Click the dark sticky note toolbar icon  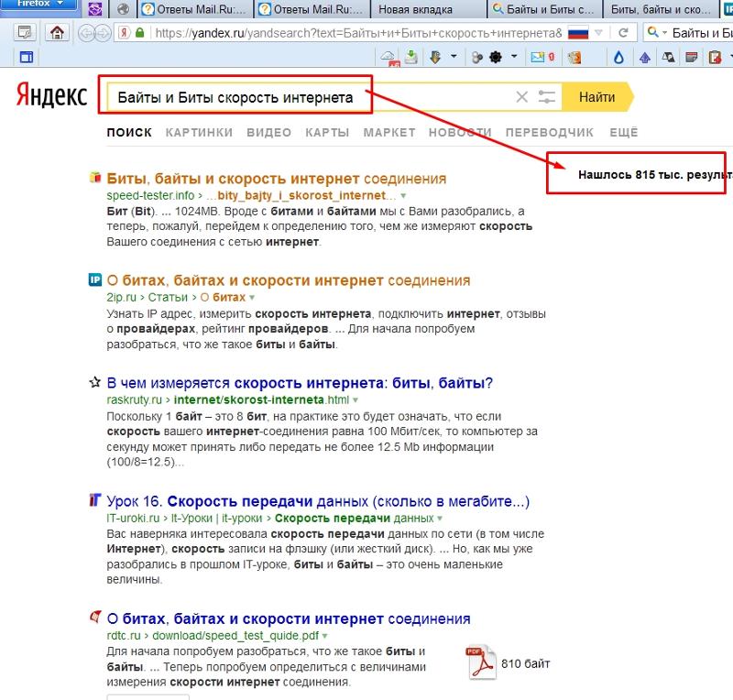[692, 58]
